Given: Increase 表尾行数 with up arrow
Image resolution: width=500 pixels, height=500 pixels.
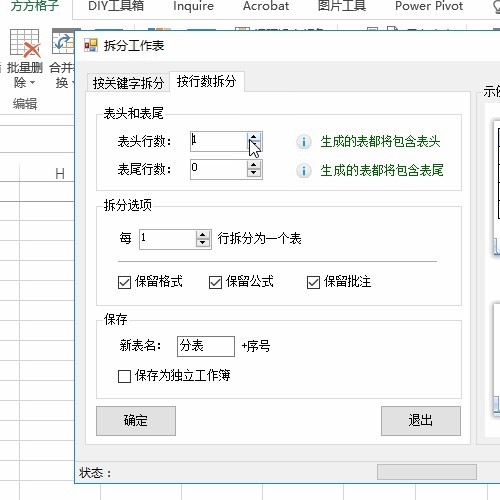Looking at the screenshot, I should (254, 165).
